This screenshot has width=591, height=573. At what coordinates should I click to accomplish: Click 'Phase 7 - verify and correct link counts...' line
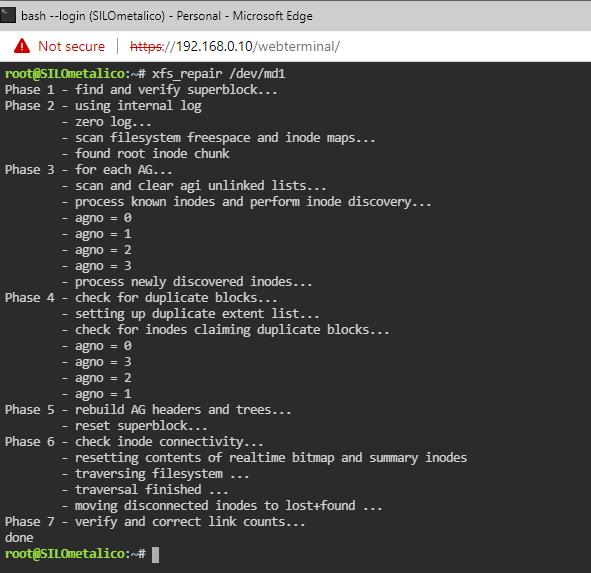155,522
